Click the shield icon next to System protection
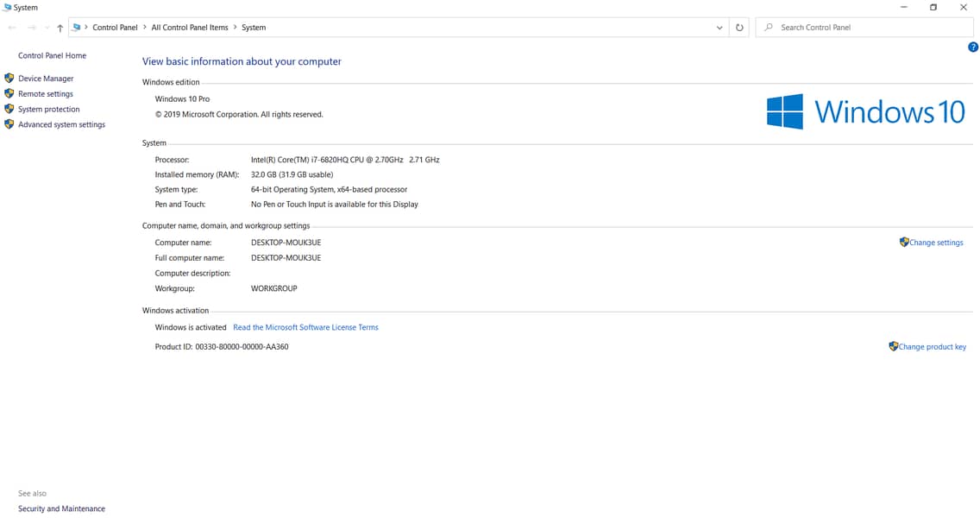Image resolution: width=980 pixels, height=518 pixels. pyautogui.click(x=9, y=110)
